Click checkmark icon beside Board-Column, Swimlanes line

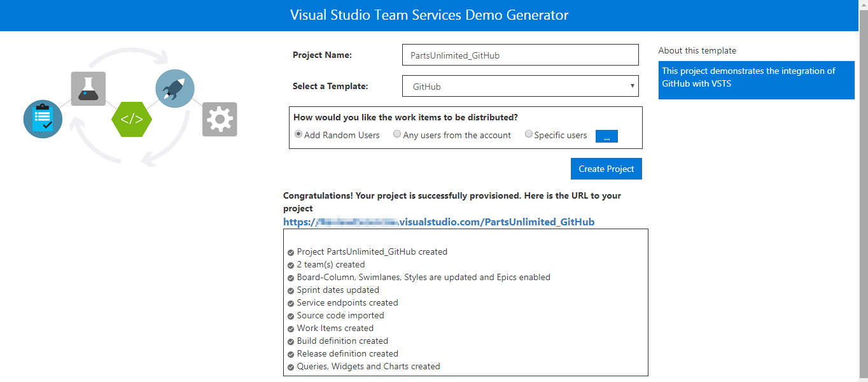tap(291, 278)
